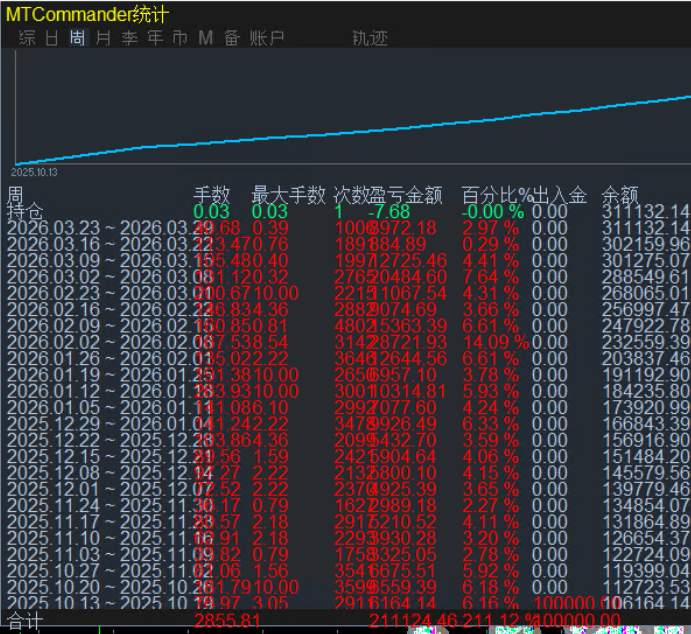
Task: Click the 3.66 % percentage cell
Action: tap(490, 310)
